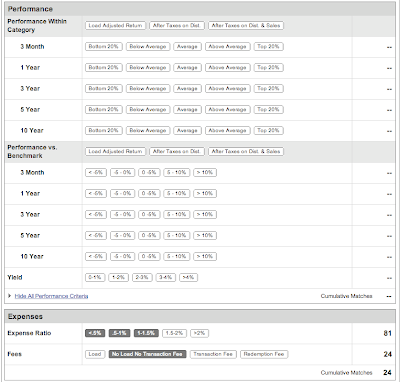This screenshot has width=400, height=382.
Task: Open the Hide All Performance Criteria link
Action: tap(52, 296)
